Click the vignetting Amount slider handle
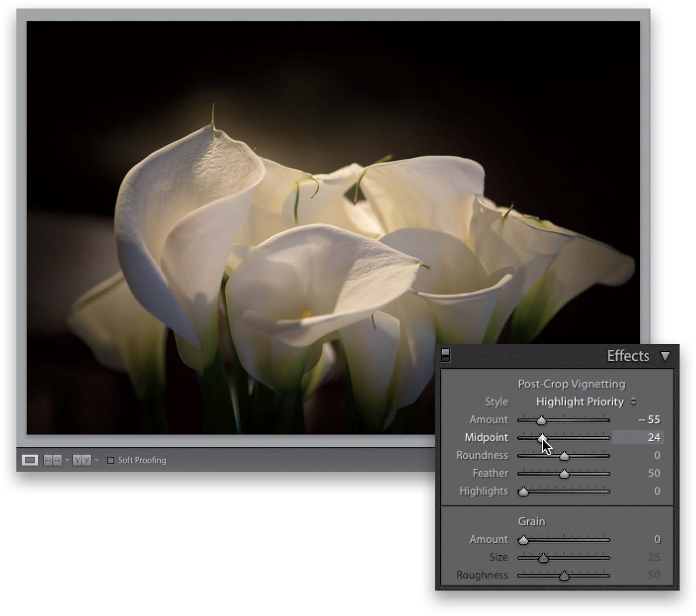 pyautogui.click(x=541, y=420)
